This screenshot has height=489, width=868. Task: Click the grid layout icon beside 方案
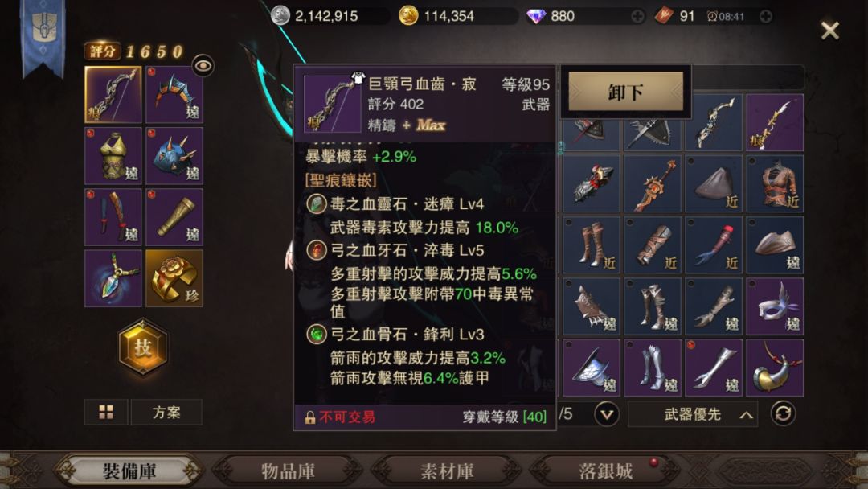[x=106, y=412]
